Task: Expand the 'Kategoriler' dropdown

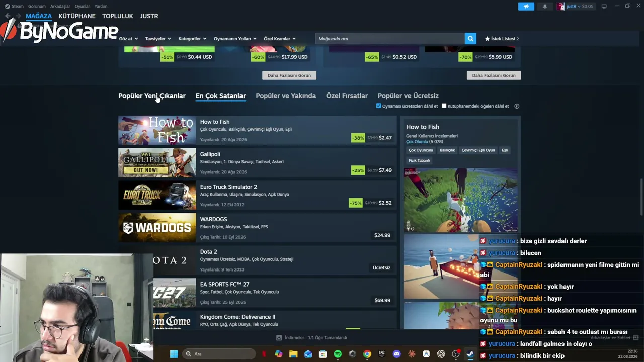Action: [192, 39]
